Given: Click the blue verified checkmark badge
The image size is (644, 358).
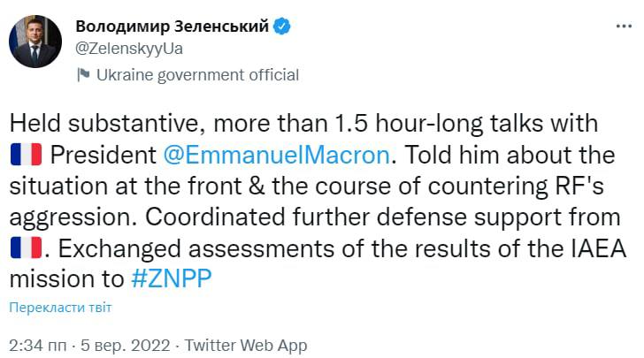Looking at the screenshot, I should [x=281, y=27].
